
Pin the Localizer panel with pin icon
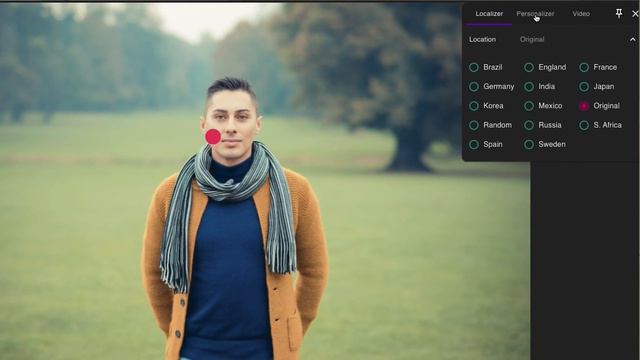pos(619,13)
